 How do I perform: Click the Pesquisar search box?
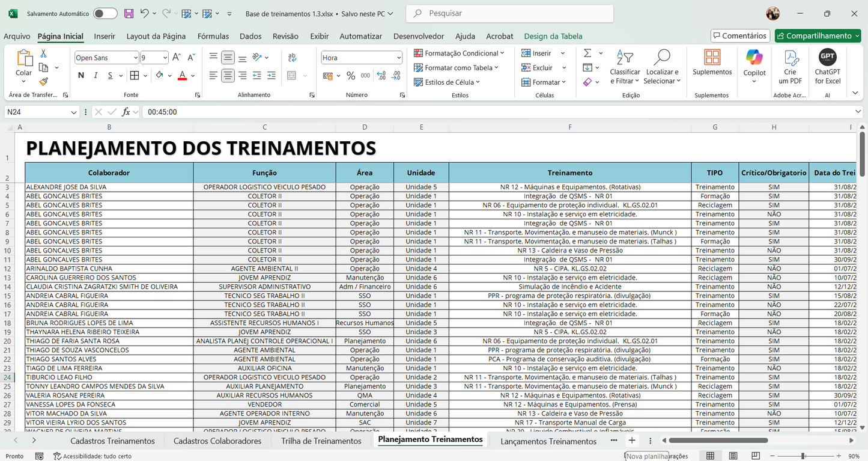click(x=509, y=13)
